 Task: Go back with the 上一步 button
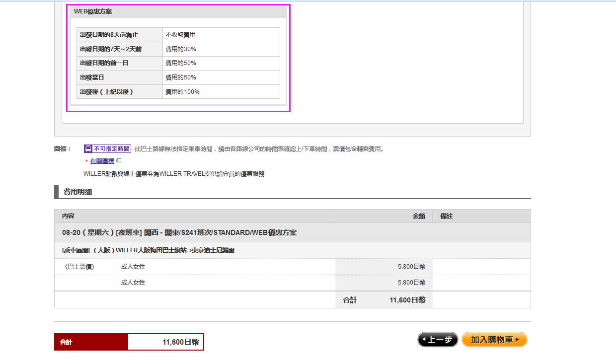[x=438, y=340]
